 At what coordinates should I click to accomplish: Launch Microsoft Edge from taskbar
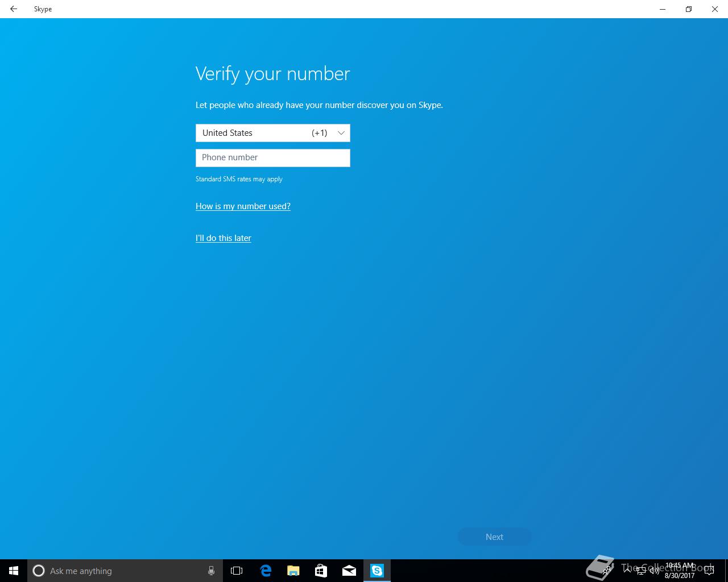point(265,571)
